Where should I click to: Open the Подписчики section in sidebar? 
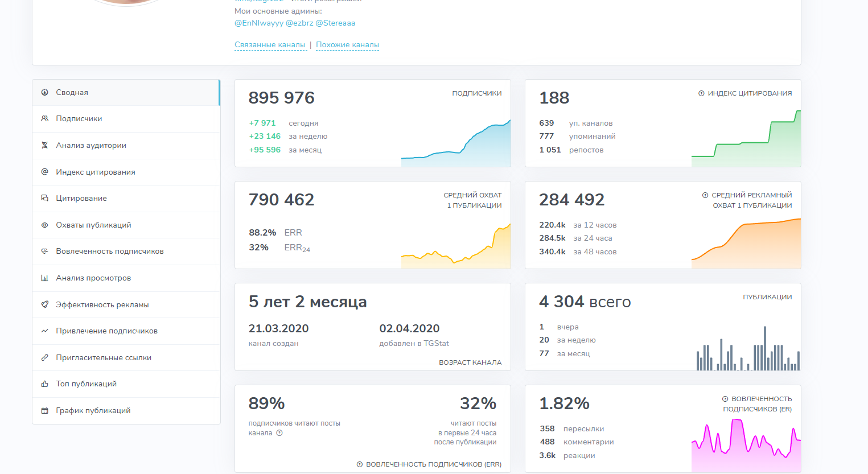(x=126, y=118)
